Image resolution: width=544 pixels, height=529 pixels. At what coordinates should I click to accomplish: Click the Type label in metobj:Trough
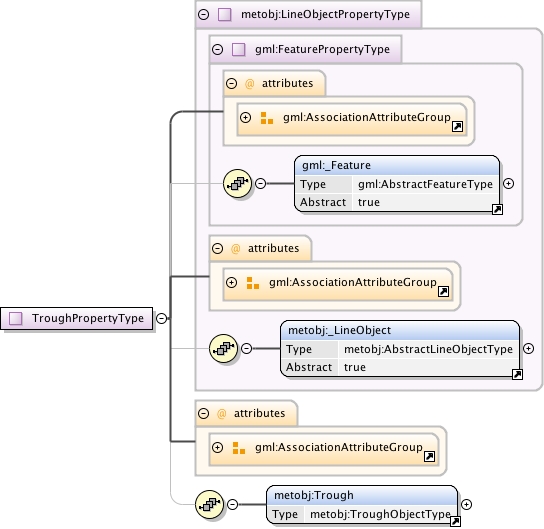pos(285,514)
